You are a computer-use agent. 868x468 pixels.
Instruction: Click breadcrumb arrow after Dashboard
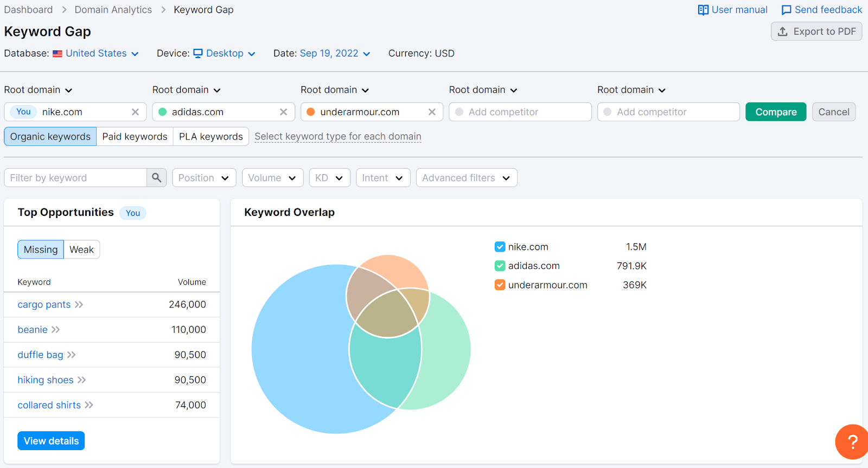64,10
